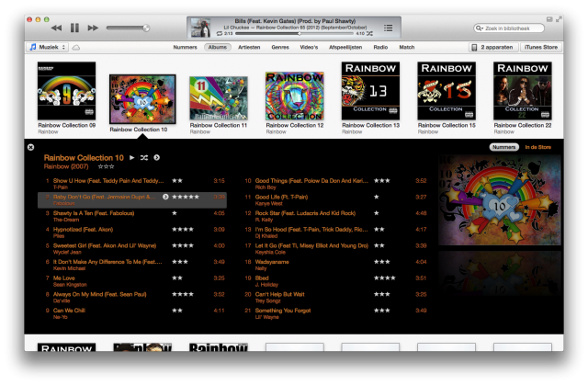Switch to the Genres tab

[280, 47]
